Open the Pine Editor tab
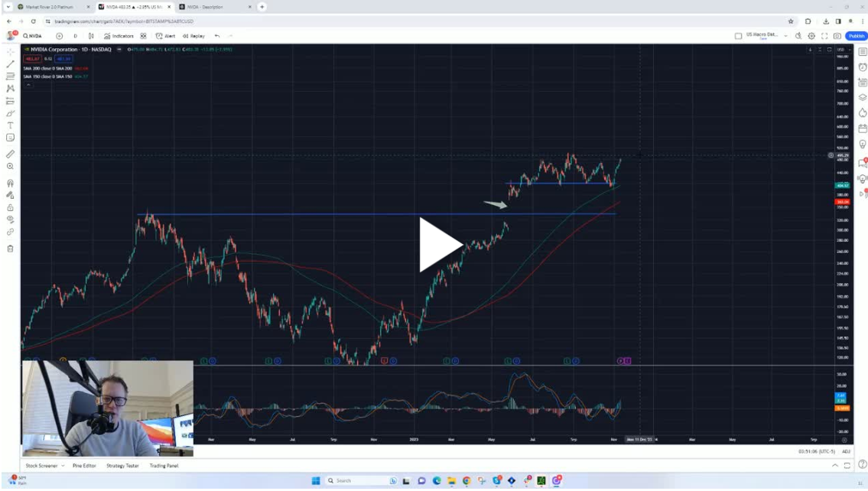Screen dimensions: 868x491 pyautogui.click(x=84, y=466)
